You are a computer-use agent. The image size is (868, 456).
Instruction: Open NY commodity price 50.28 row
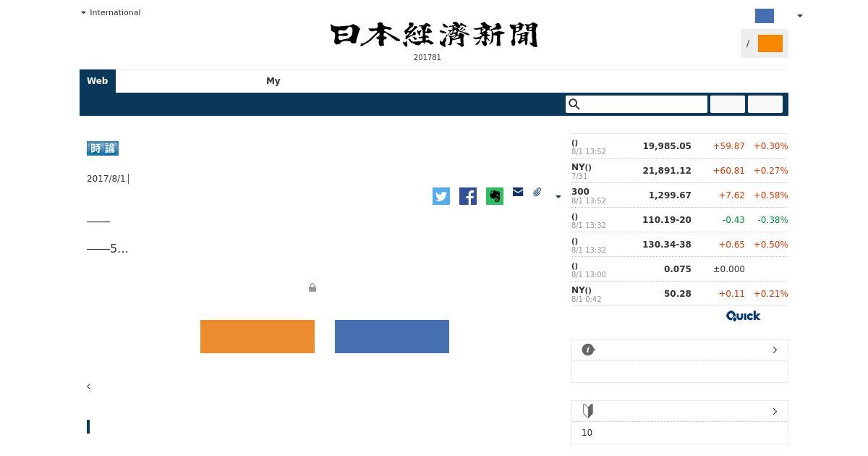coord(680,294)
